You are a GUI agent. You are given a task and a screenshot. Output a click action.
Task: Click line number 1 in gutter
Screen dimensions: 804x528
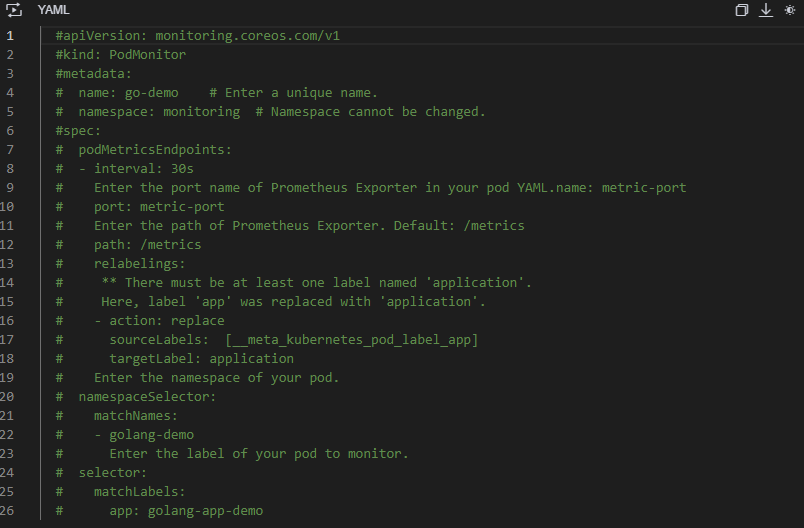[10, 36]
